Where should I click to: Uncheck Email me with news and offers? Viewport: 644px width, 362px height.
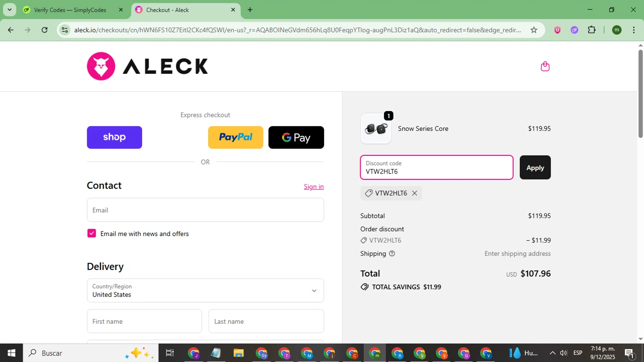click(x=91, y=234)
